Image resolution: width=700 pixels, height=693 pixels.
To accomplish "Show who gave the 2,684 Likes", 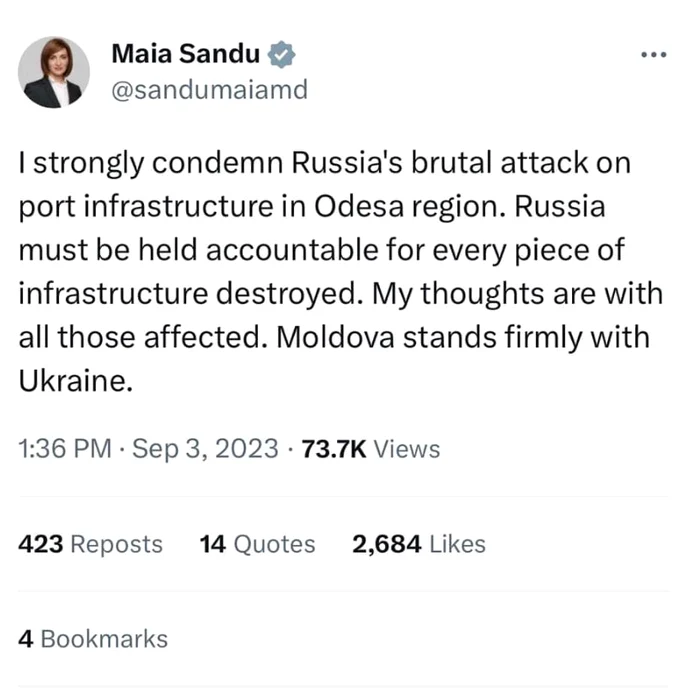I will point(419,544).
